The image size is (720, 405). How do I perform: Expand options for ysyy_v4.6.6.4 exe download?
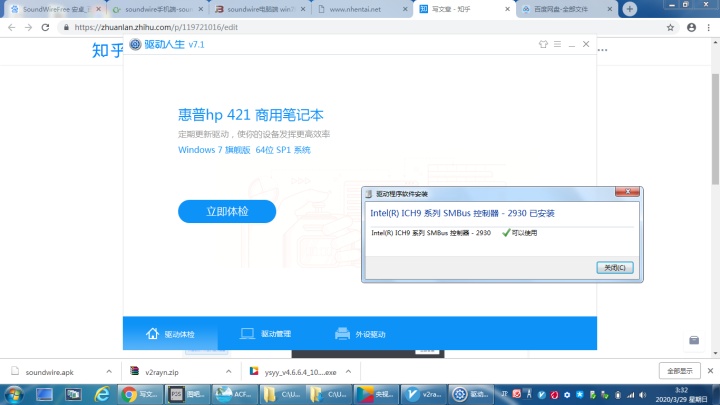tap(348, 371)
